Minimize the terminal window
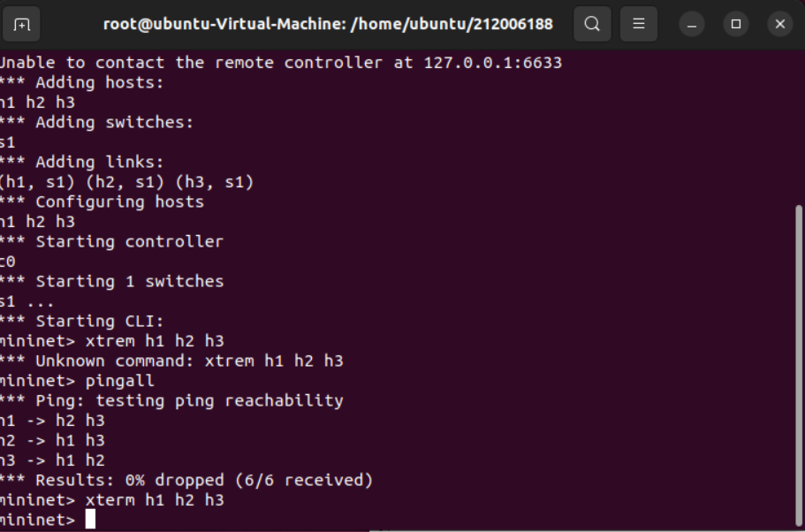This screenshot has width=805, height=532. tap(692, 24)
